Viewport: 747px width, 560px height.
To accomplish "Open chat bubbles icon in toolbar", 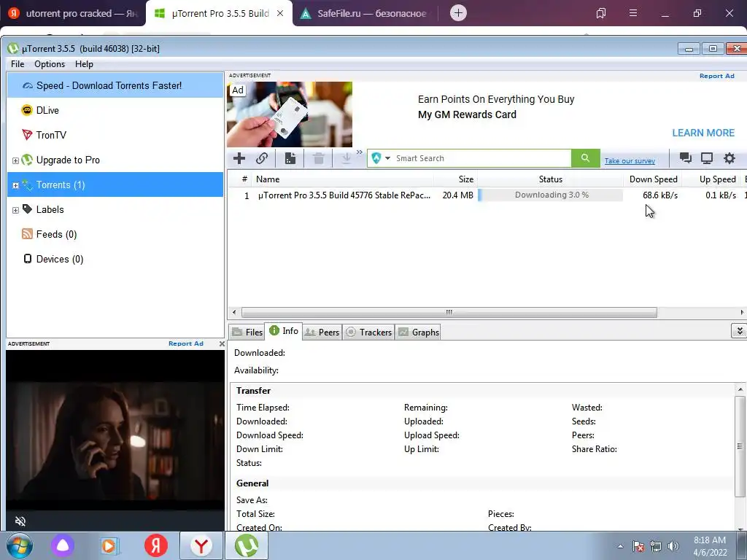I will click(686, 158).
